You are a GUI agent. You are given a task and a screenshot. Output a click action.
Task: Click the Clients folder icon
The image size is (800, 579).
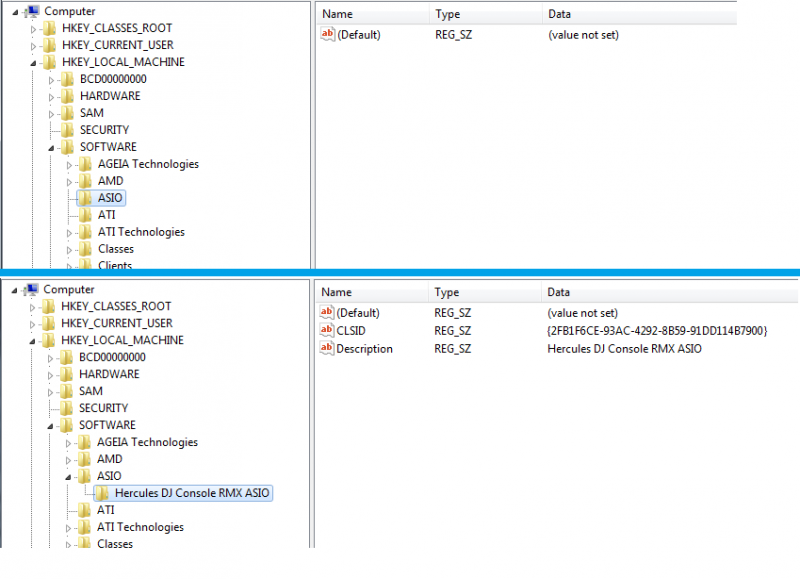point(85,265)
